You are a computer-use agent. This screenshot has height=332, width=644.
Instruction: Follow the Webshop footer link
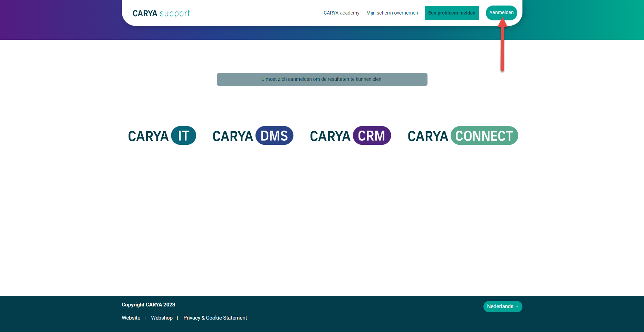point(162,318)
